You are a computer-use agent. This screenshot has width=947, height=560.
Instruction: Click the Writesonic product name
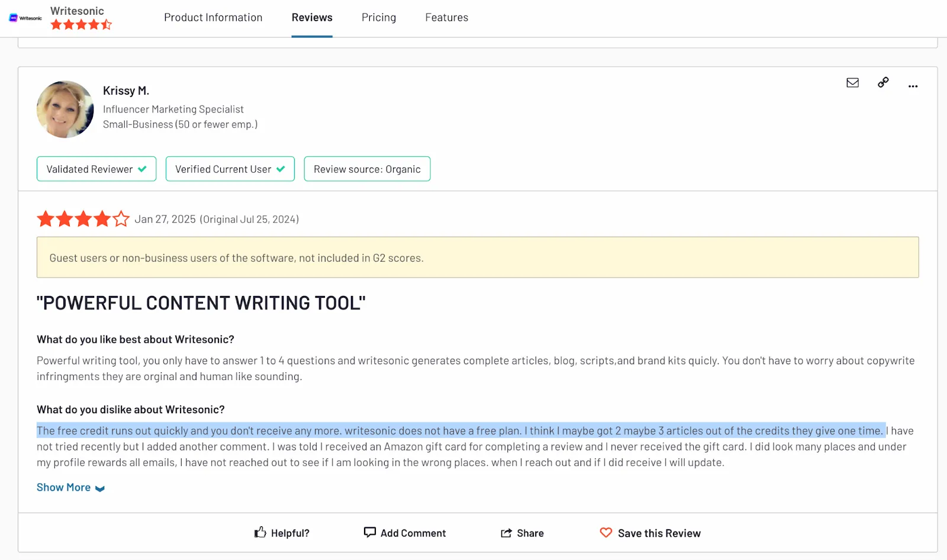point(77,11)
